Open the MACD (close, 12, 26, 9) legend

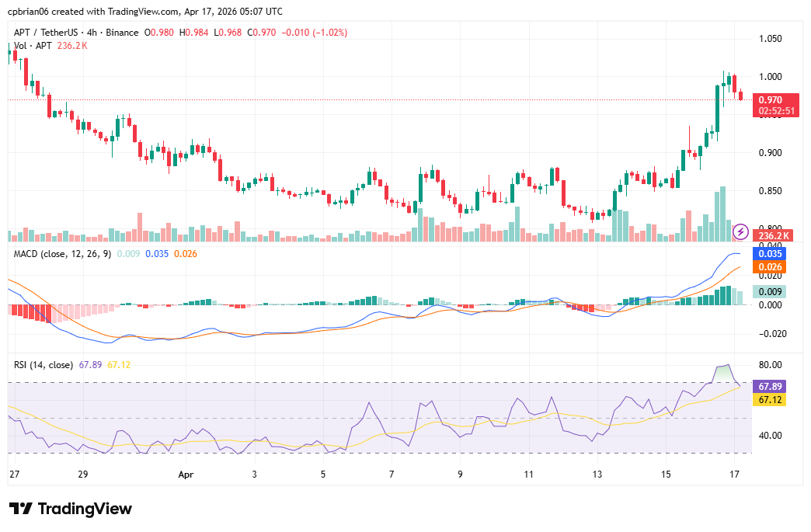(62, 252)
